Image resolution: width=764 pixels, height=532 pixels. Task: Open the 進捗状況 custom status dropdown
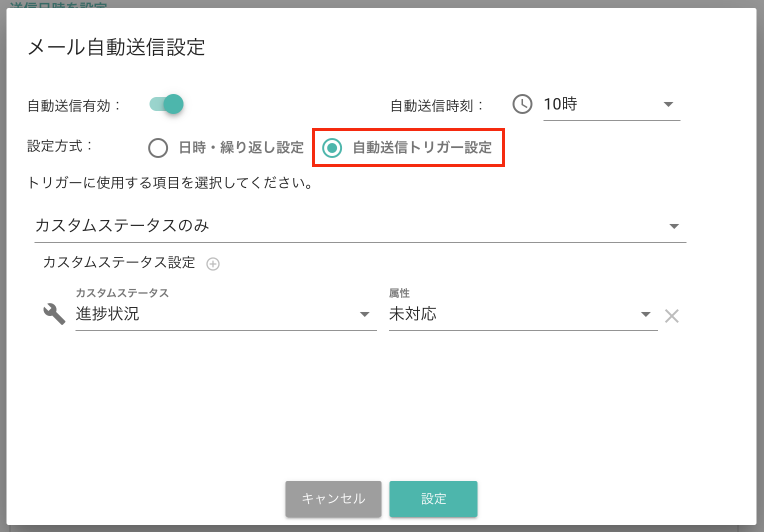tap(226, 314)
